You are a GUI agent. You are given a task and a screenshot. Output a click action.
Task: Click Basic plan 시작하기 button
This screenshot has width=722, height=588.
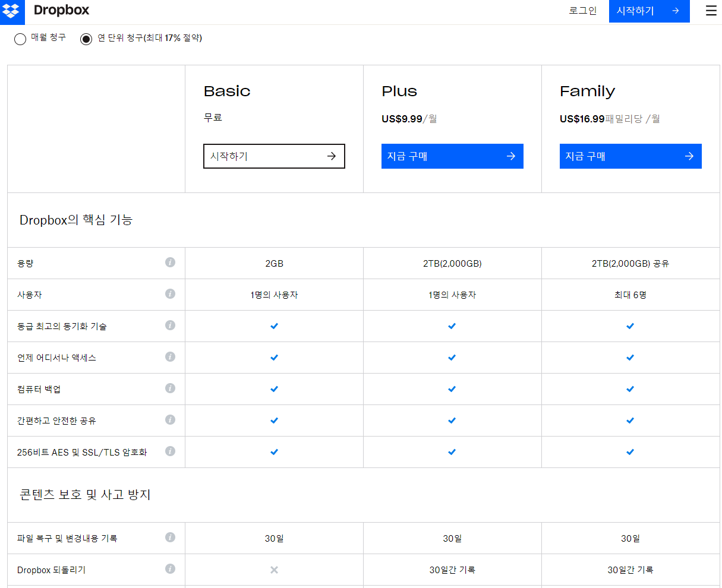[274, 156]
